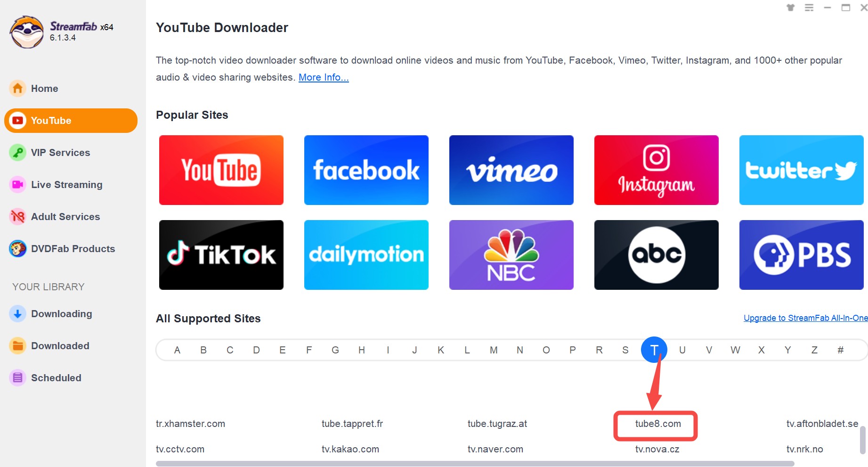Click the horizontal scrollbar at bottom
Image resolution: width=868 pixels, height=467 pixels.
click(475, 464)
